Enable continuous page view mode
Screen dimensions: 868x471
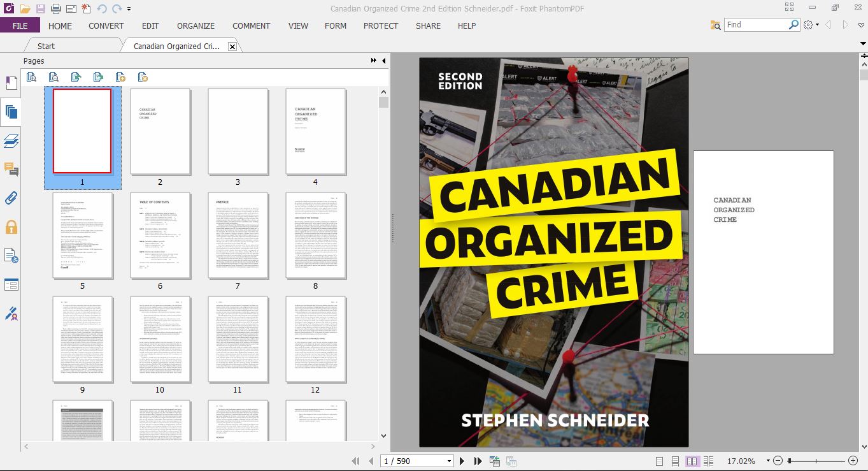tap(675, 461)
